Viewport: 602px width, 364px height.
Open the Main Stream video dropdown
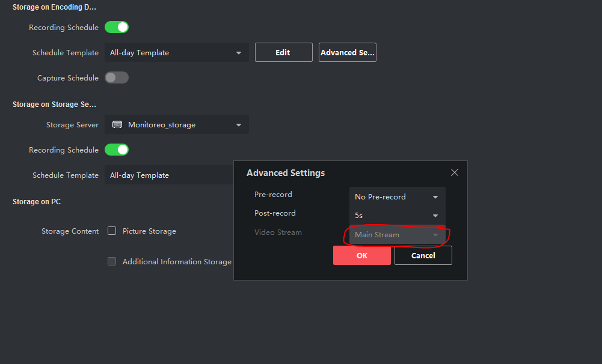(x=397, y=235)
